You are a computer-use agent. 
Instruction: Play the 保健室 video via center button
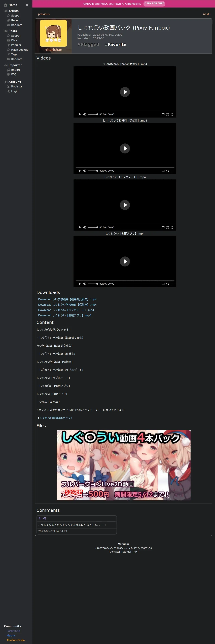pyautogui.click(x=125, y=148)
